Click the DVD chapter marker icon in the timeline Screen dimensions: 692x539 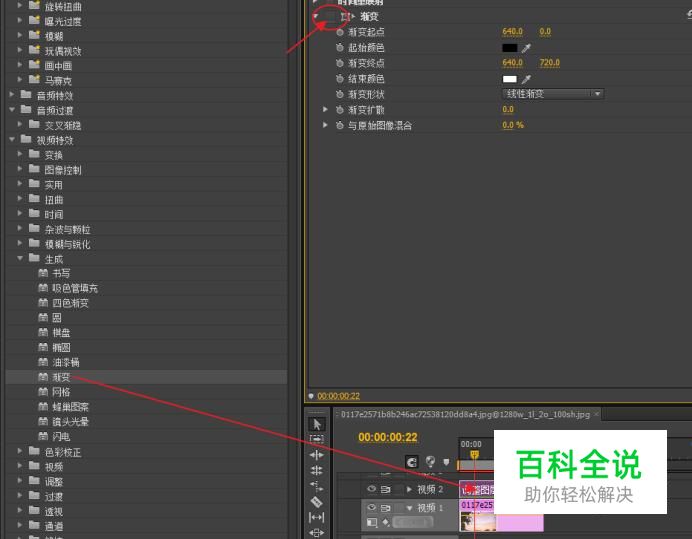click(x=430, y=462)
